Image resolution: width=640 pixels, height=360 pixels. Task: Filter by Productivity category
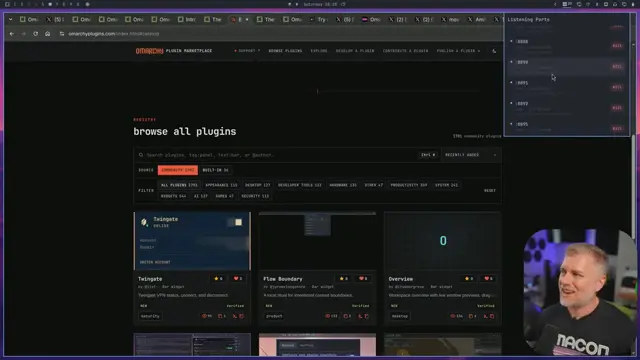(x=409, y=185)
